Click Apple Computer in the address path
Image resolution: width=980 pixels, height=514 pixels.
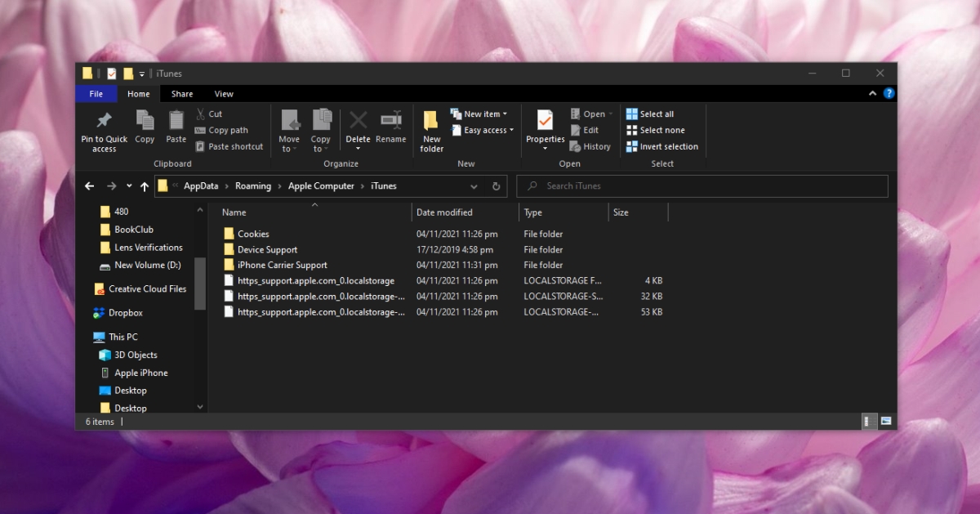click(321, 186)
